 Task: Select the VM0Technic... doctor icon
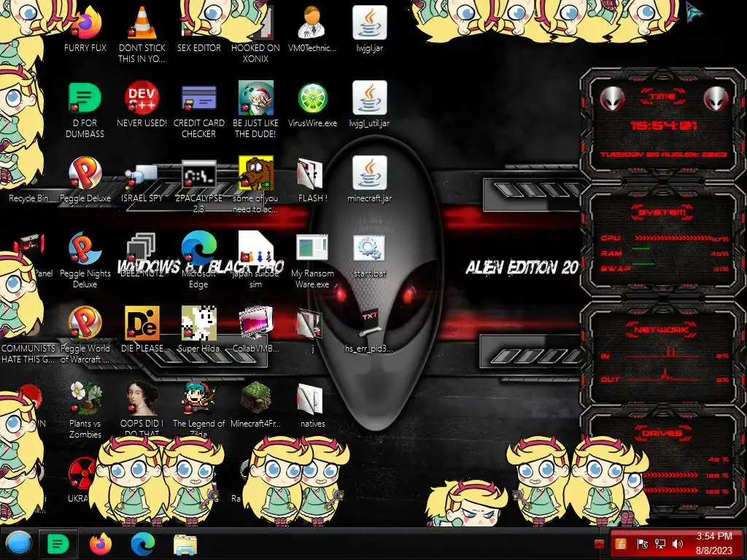312,23
